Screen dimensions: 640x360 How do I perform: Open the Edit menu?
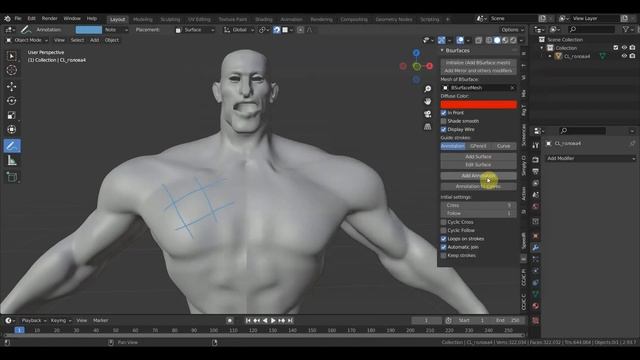click(31, 18)
